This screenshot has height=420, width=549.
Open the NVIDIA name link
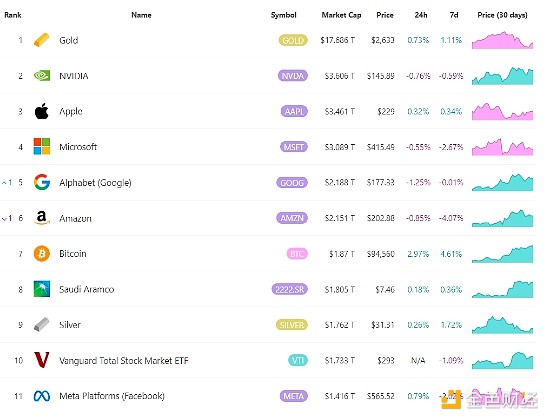coord(74,76)
